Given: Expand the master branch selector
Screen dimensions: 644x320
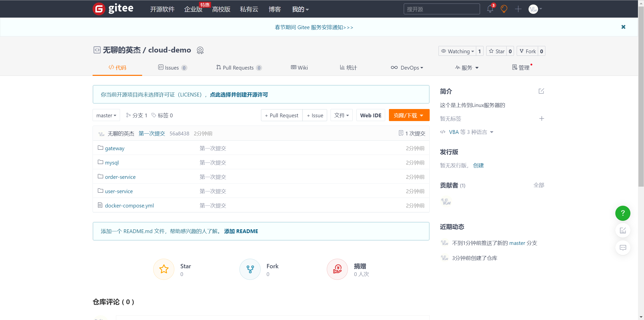Looking at the screenshot, I should tap(106, 115).
